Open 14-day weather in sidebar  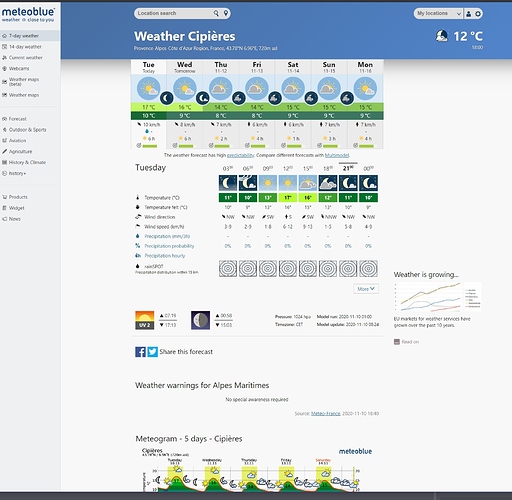25,47
